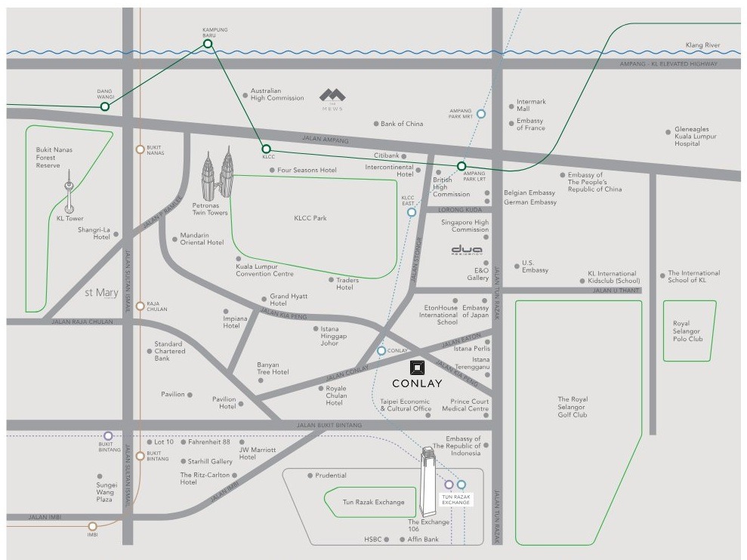
Task: Click the Starhill Gallery label
Action: click(210, 461)
